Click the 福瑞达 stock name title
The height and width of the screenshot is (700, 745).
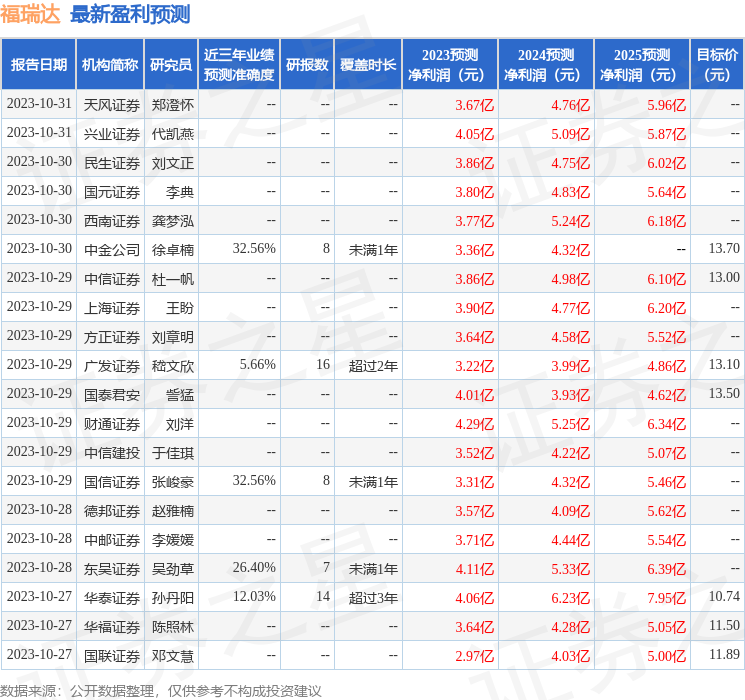(x=30, y=14)
